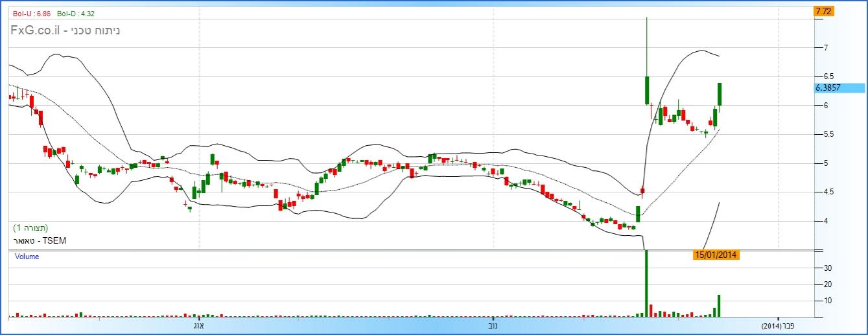Click the green (תצורה 1) configuration label
Image resolution: width=868 pixels, height=335 pixels.
[x=30, y=228]
